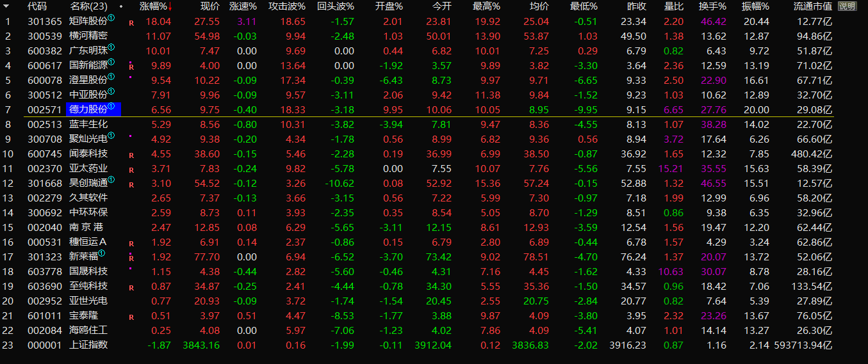
Task: Click the magenta dot marker in 国晟科技 row
Action: [x=131, y=268]
